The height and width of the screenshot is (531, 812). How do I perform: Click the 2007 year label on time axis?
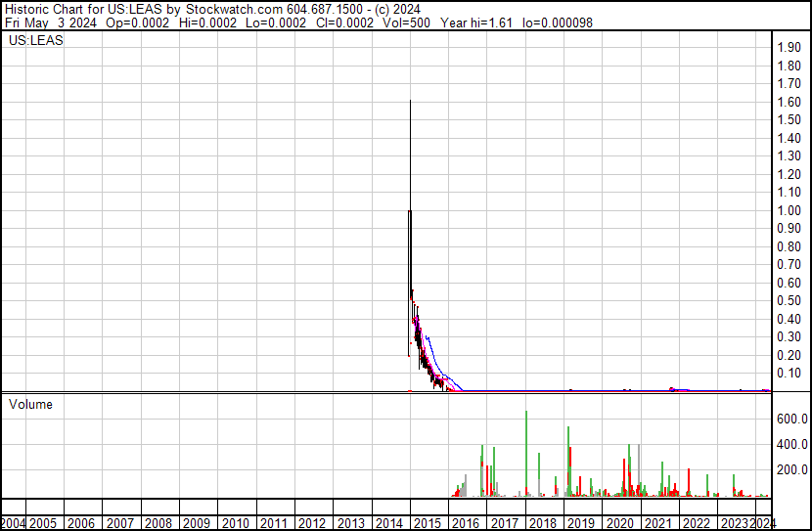click(120, 523)
